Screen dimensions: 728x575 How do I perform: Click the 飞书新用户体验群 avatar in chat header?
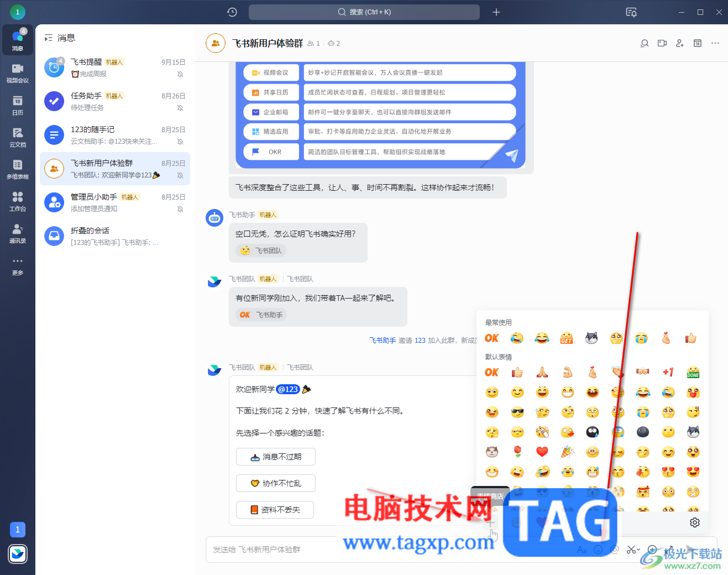coord(216,43)
